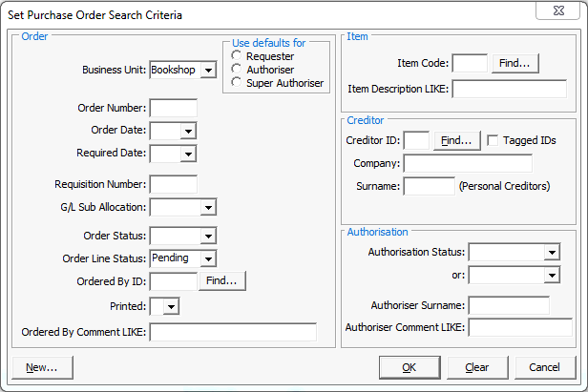Click the Authoriser Surname field
This screenshot has height=392, width=588.
(509, 305)
